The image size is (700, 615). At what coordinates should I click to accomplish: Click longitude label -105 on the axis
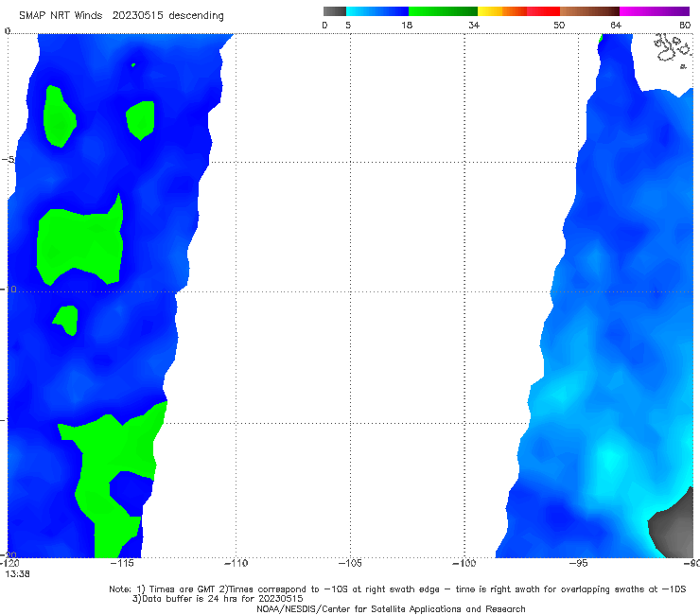[x=350, y=563]
